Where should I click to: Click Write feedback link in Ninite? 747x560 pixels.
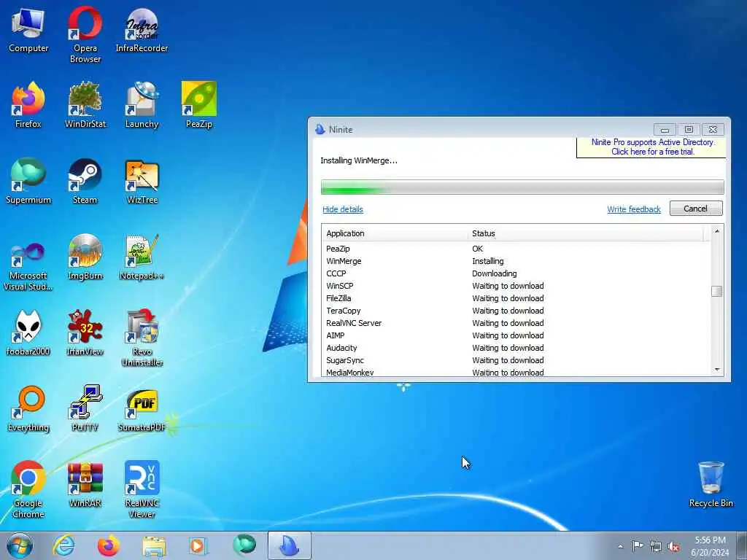click(634, 209)
